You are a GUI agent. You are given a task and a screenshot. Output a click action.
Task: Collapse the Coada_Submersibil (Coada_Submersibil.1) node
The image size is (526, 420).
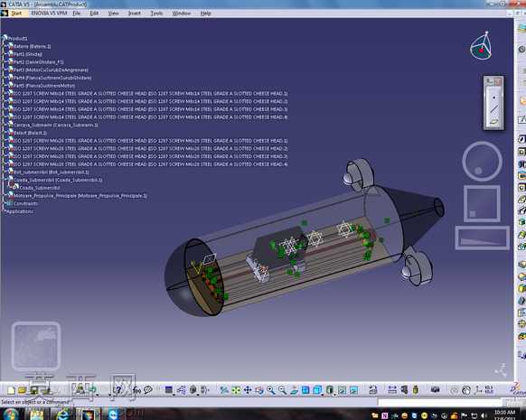click(5, 180)
